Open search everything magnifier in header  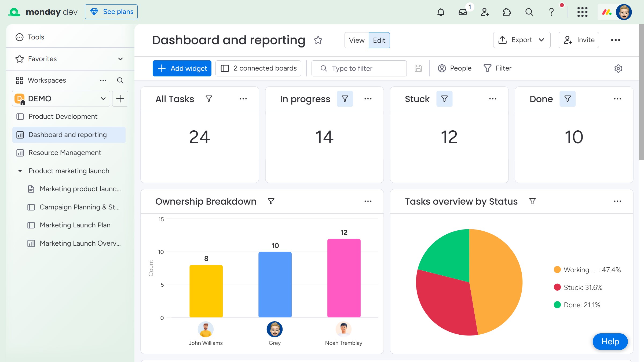tap(529, 12)
